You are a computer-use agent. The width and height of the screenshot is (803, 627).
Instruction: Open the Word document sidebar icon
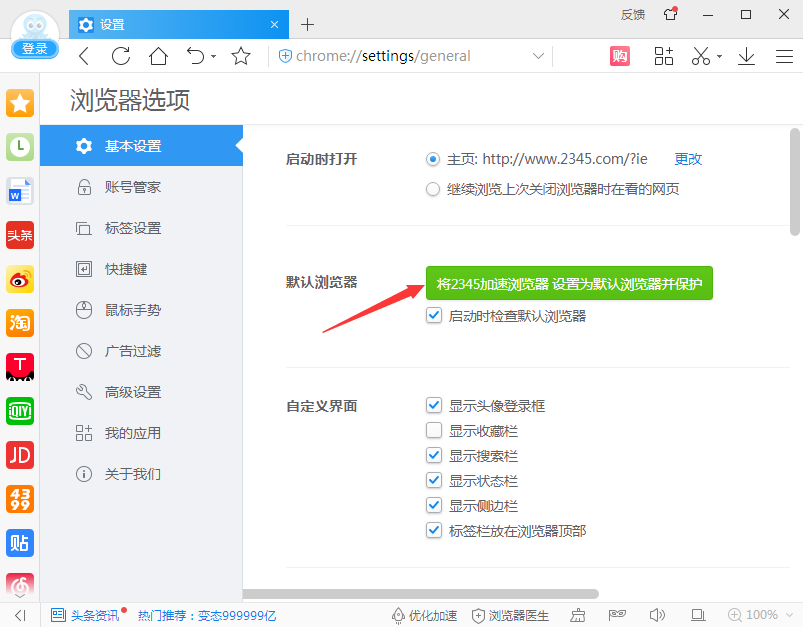(20, 191)
